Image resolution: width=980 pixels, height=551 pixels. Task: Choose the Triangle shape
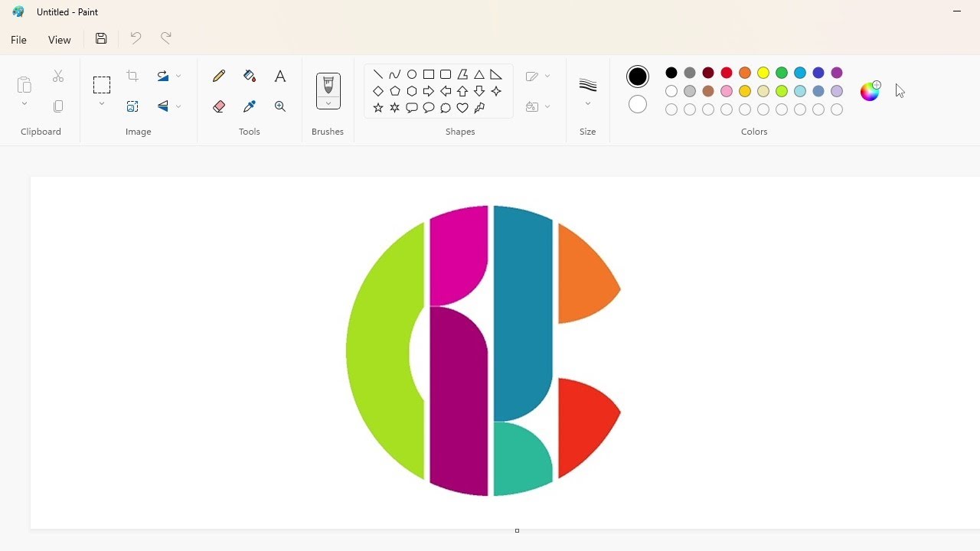coord(479,74)
